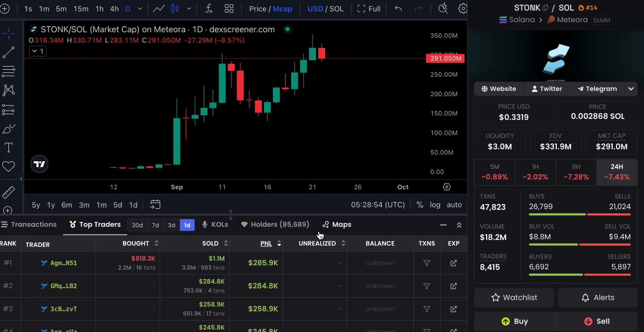Image resolution: width=644 pixels, height=332 pixels.
Task: Click the Sell button
Action: 596,321
